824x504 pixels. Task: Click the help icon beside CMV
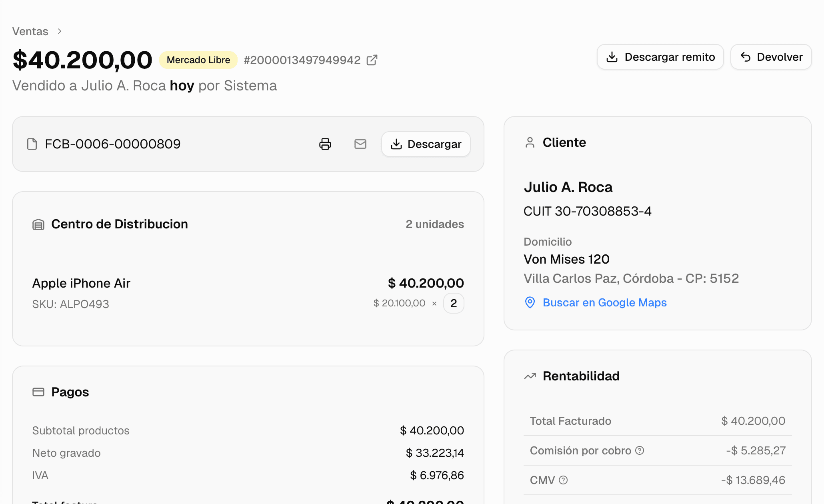coord(563,480)
